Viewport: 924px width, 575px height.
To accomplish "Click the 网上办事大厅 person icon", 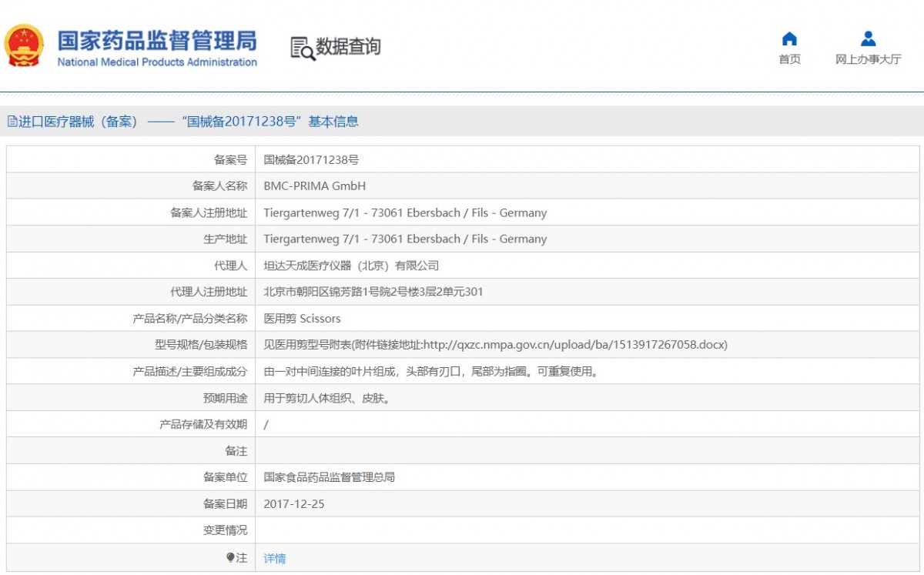I will pos(868,38).
